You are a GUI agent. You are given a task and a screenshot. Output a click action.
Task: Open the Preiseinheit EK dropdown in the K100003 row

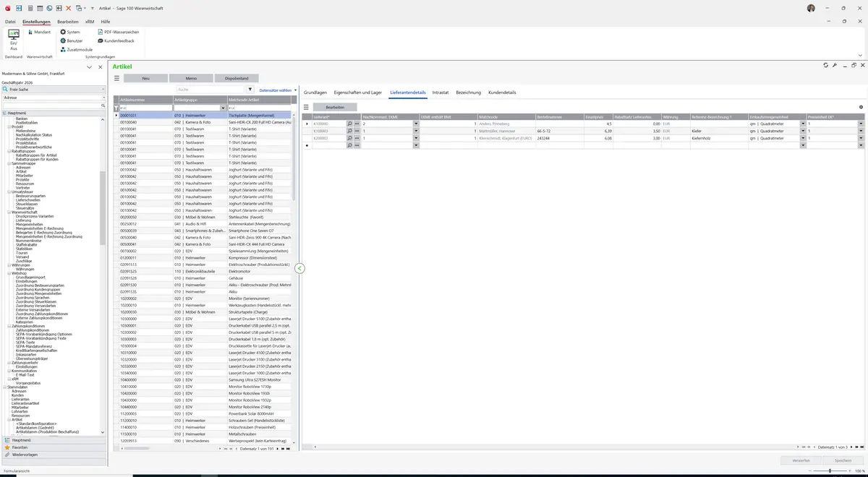(861, 131)
